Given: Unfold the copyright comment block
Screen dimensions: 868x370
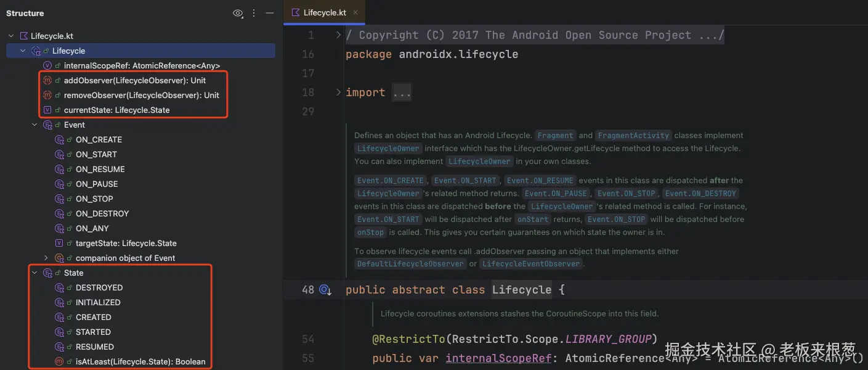Looking at the screenshot, I should [338, 35].
